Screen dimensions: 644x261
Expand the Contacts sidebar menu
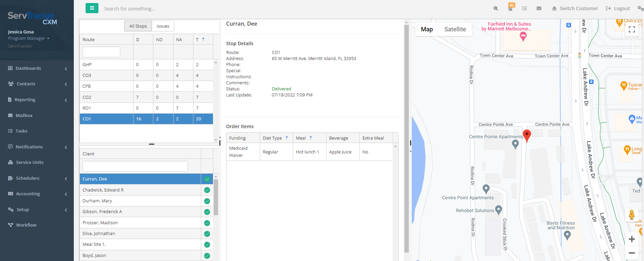37,84
